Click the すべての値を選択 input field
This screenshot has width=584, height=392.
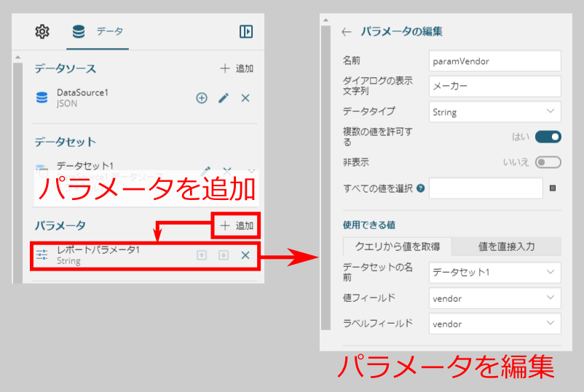(x=486, y=188)
